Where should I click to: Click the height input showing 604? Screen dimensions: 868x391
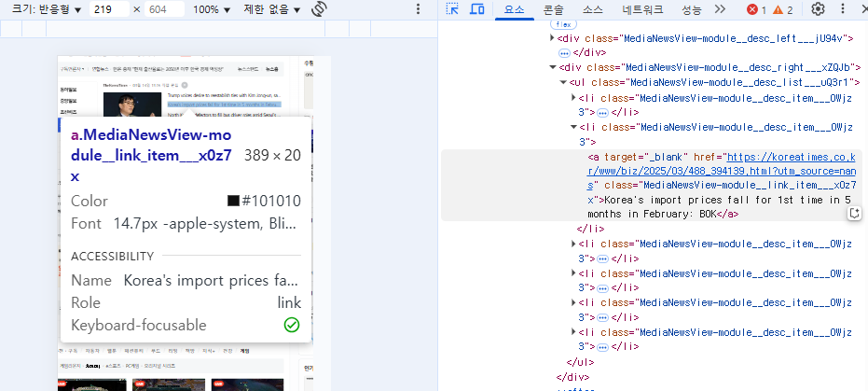point(164,9)
